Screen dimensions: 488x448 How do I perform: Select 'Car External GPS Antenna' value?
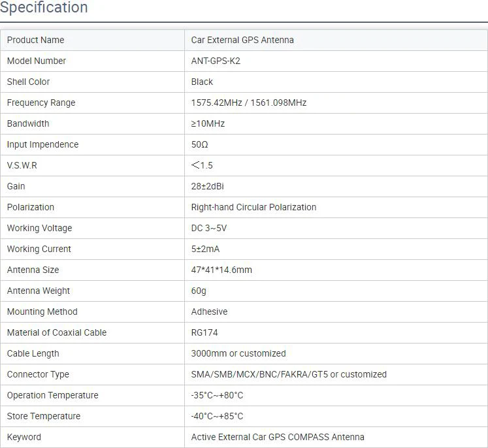point(242,40)
